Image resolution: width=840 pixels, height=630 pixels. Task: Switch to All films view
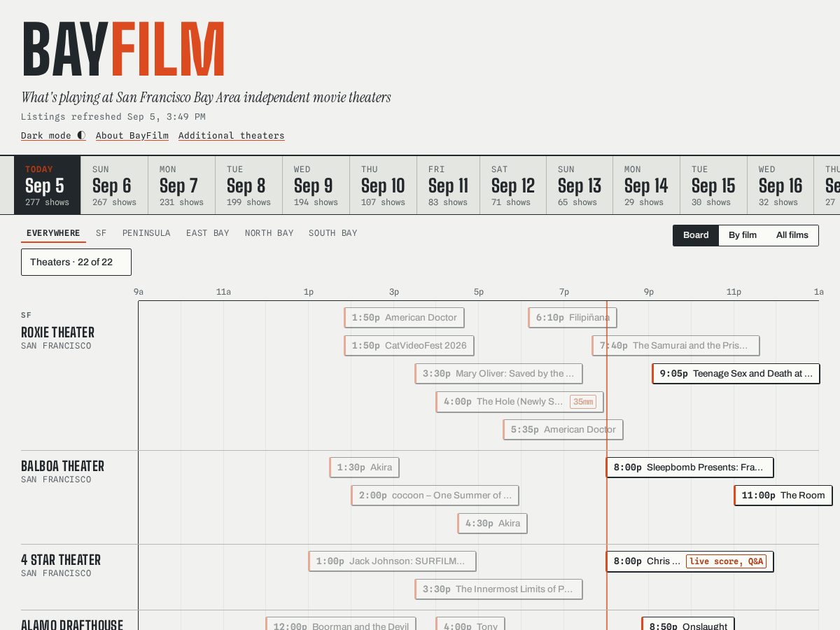(x=792, y=235)
